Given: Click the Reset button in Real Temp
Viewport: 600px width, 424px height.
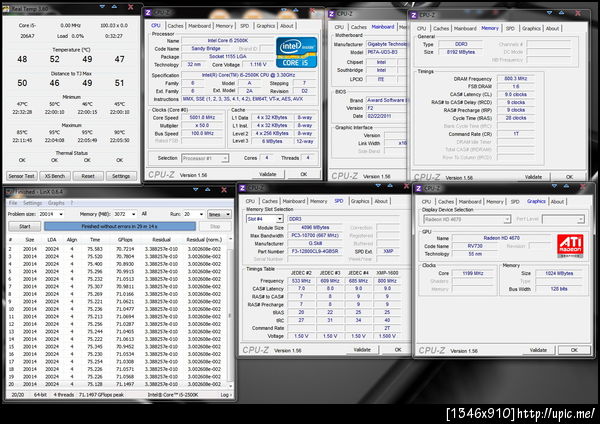Looking at the screenshot, I should (x=88, y=176).
